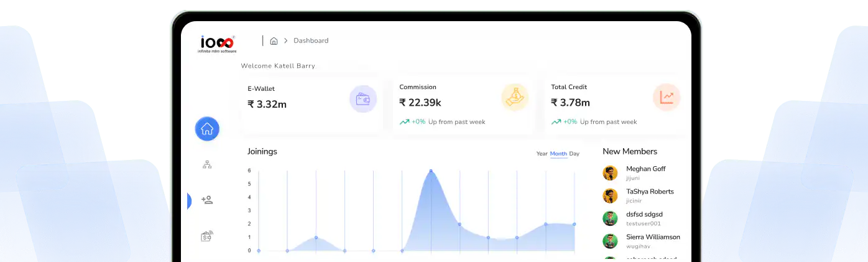The width and height of the screenshot is (868, 262).
Task: Switch Joinings chart to Day
Action: tap(574, 154)
